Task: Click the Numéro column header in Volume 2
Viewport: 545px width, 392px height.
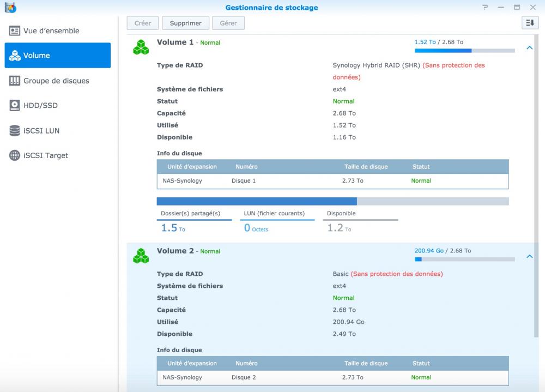Action: point(246,363)
